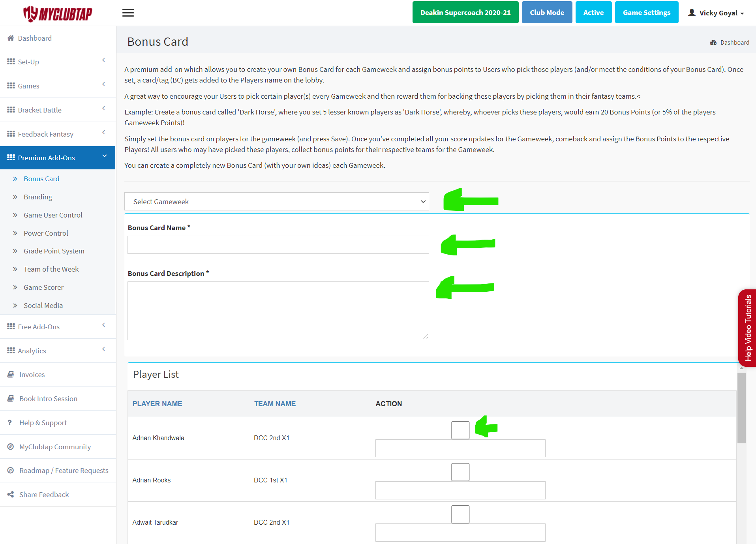
Task: Click the double-arrow icon next to Bonus Card
Action: tap(15, 179)
